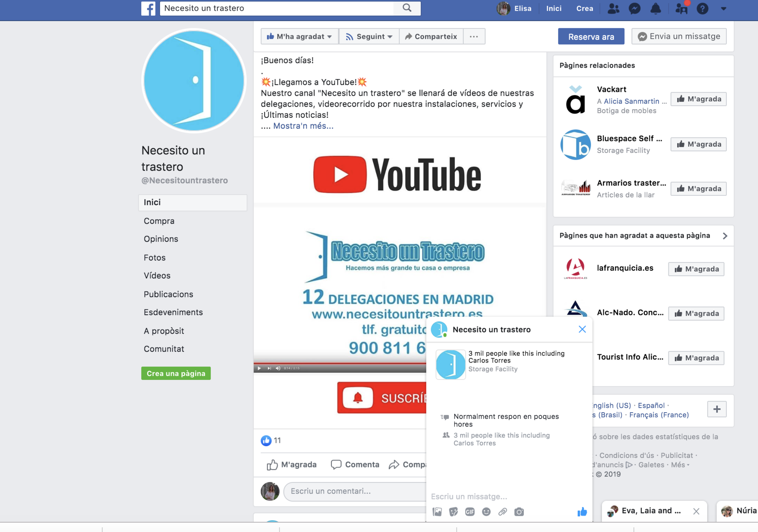
Task: Open friend requests icon in top bar
Action: click(613, 8)
